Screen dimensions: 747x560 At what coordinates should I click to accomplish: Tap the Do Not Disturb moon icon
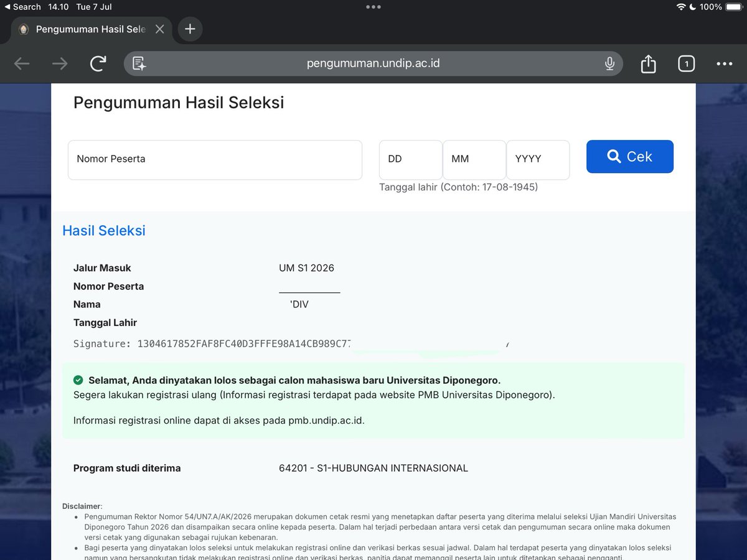[x=693, y=7]
